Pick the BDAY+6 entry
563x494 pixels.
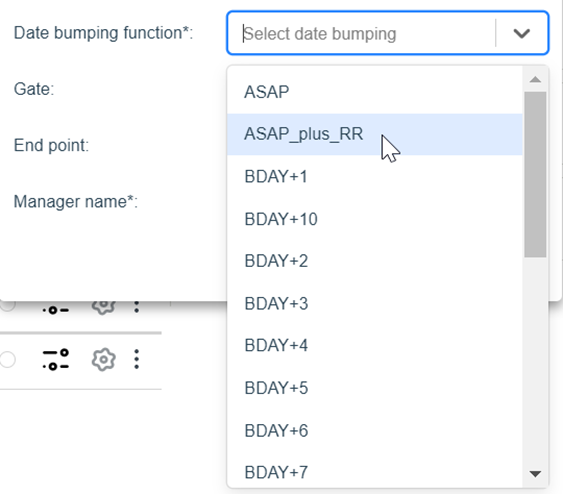[x=375, y=431]
